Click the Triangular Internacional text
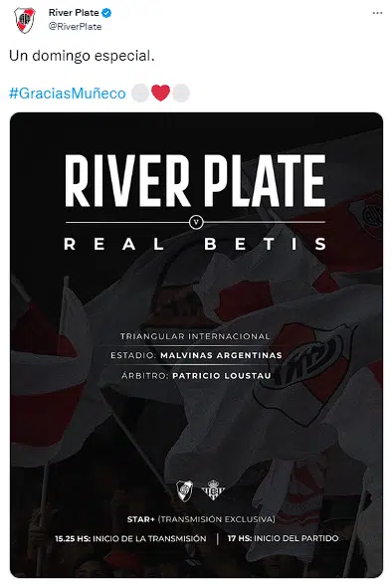392x584 pixels. tap(195, 336)
